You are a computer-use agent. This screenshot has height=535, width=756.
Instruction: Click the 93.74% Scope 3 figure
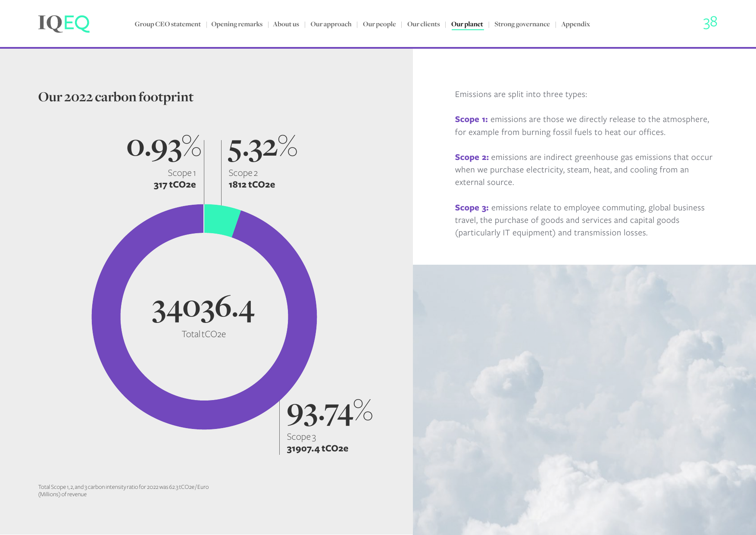[329, 413]
